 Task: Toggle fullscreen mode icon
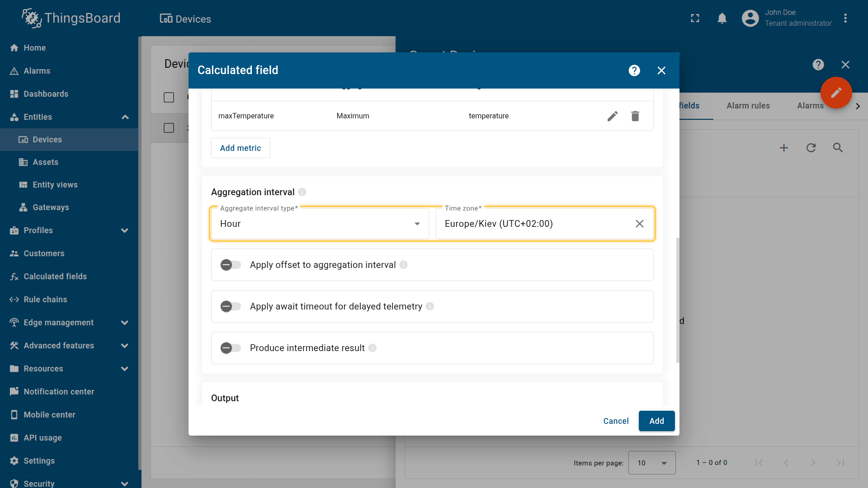coord(695,19)
